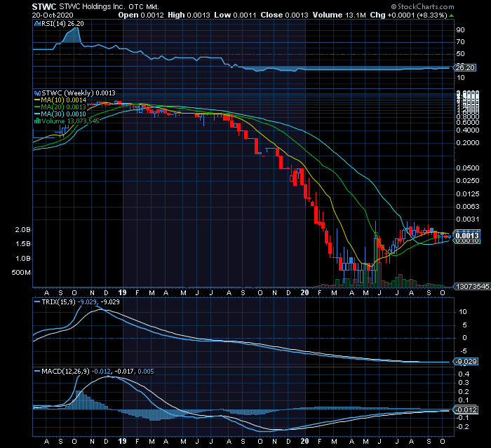Click the 'High 0.0013' value
This screenshot has width=491, height=448.
[x=189, y=15]
